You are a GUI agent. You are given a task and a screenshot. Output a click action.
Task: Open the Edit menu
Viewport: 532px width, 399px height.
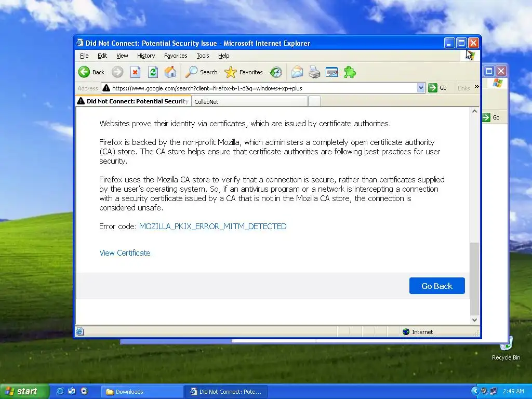102,56
